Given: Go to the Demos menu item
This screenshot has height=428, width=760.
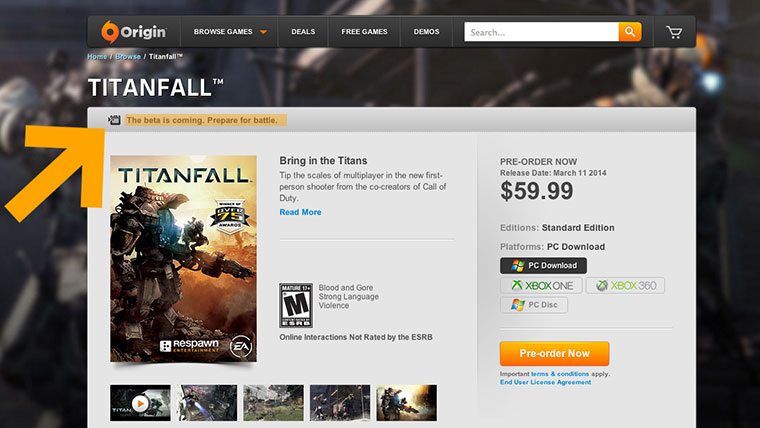Looking at the screenshot, I should pos(427,32).
